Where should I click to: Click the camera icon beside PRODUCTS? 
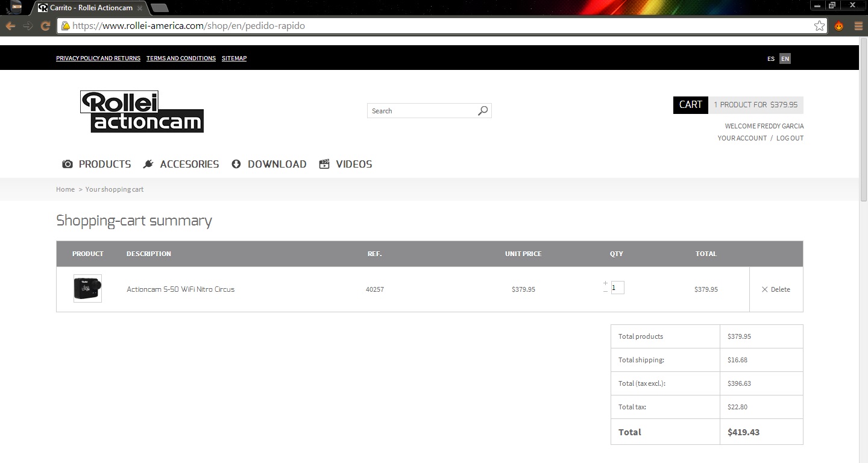[x=68, y=164]
